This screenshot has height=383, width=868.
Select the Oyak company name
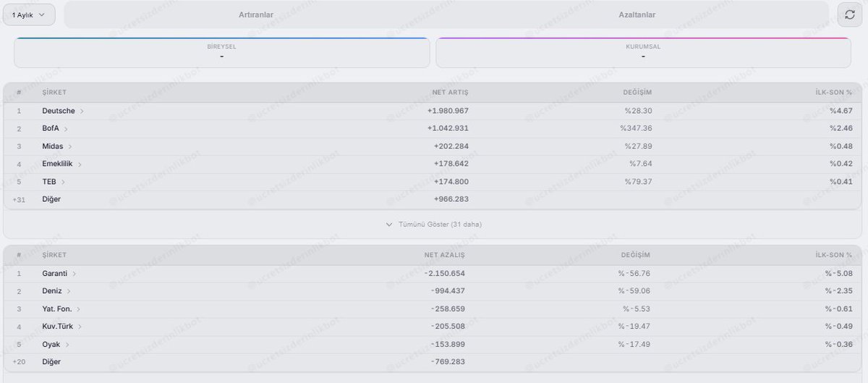tap(51, 345)
